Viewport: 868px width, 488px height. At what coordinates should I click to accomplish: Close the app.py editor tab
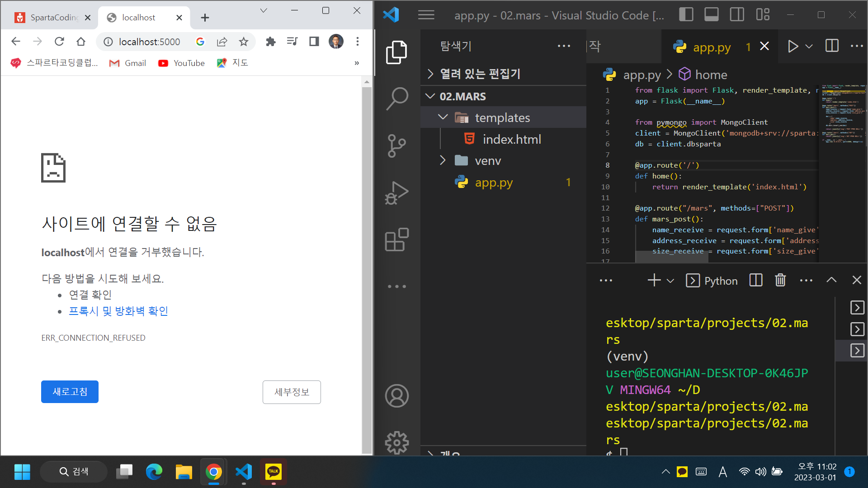tap(764, 46)
